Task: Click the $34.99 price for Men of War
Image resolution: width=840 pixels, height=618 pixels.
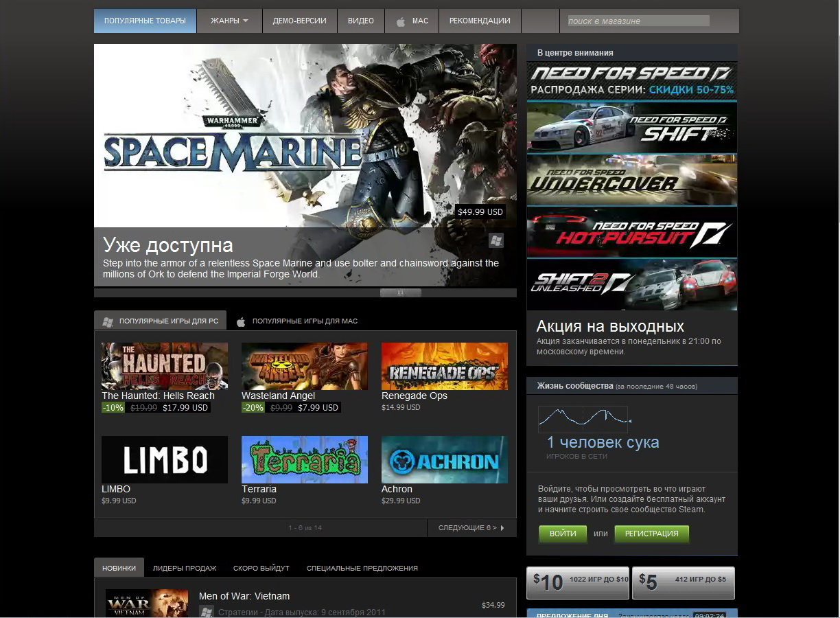Action: pos(493,605)
